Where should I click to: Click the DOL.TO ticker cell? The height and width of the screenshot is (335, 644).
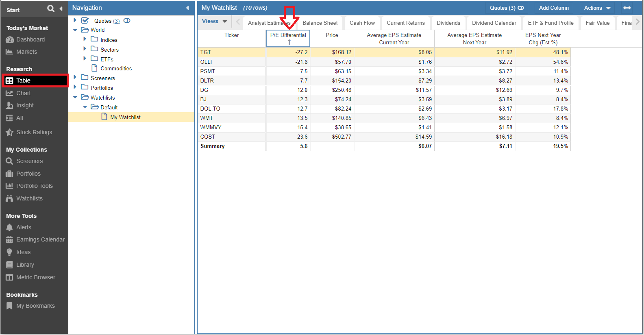(231, 109)
